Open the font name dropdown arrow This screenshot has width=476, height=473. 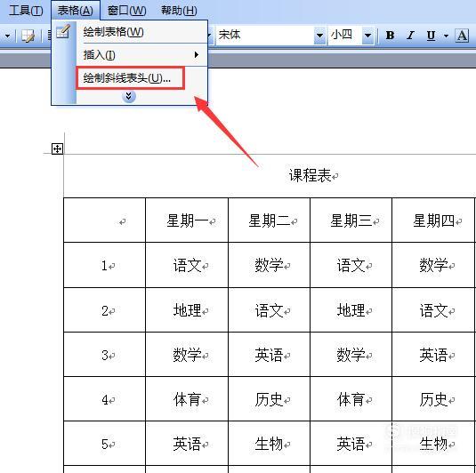(x=319, y=36)
